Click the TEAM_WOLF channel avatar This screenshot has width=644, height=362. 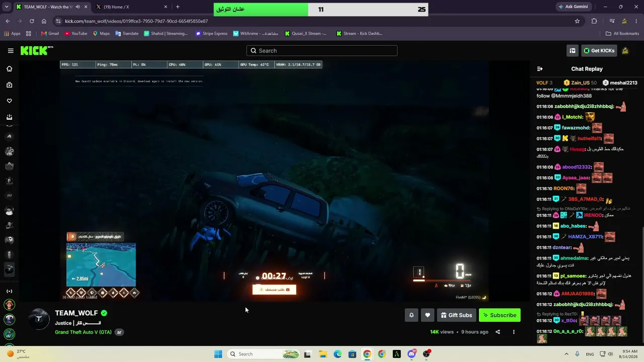pos(39,320)
